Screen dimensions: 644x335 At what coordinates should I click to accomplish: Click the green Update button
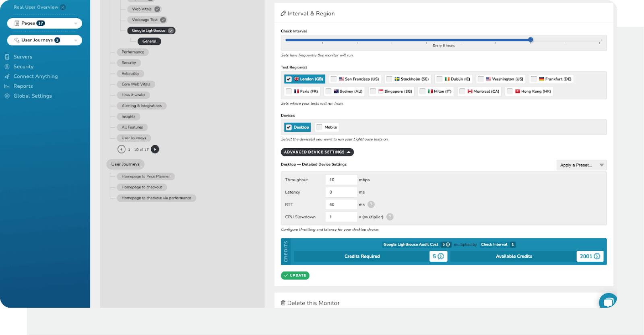295,275
